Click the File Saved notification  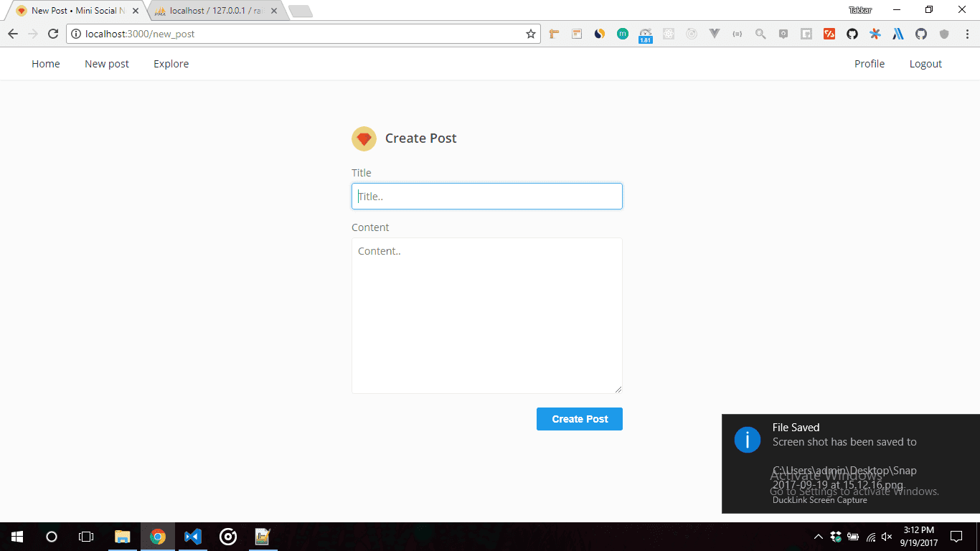coord(851,463)
